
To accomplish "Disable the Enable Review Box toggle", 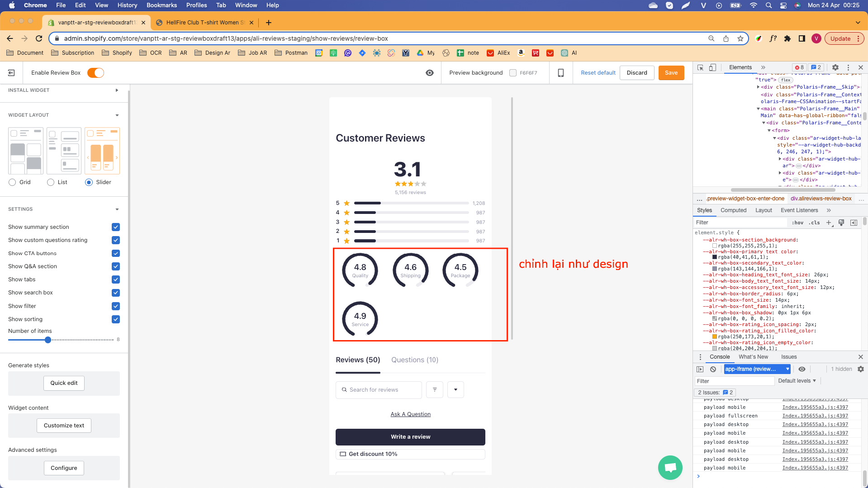I will tap(95, 73).
